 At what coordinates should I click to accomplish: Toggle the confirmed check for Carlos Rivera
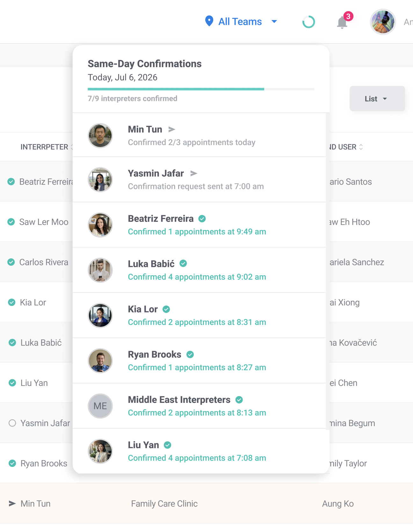point(11,262)
